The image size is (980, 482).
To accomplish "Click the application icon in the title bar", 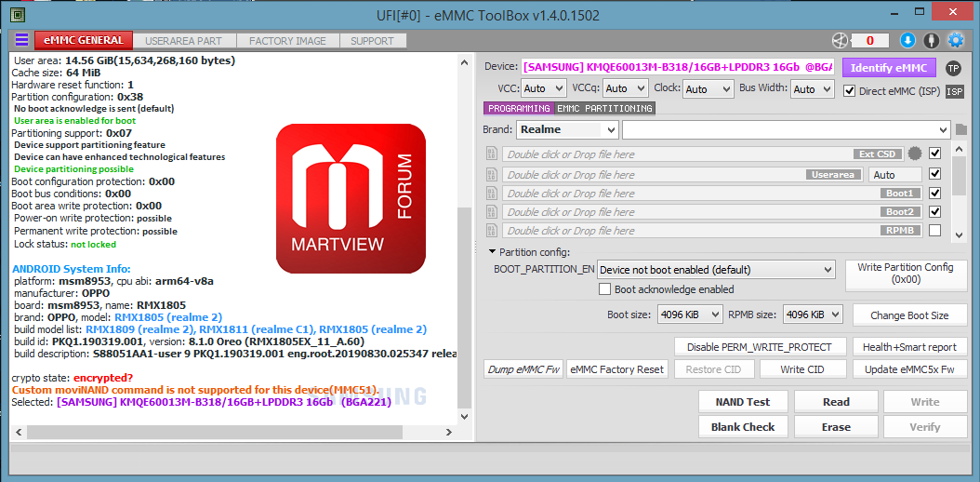I will coord(18,14).
